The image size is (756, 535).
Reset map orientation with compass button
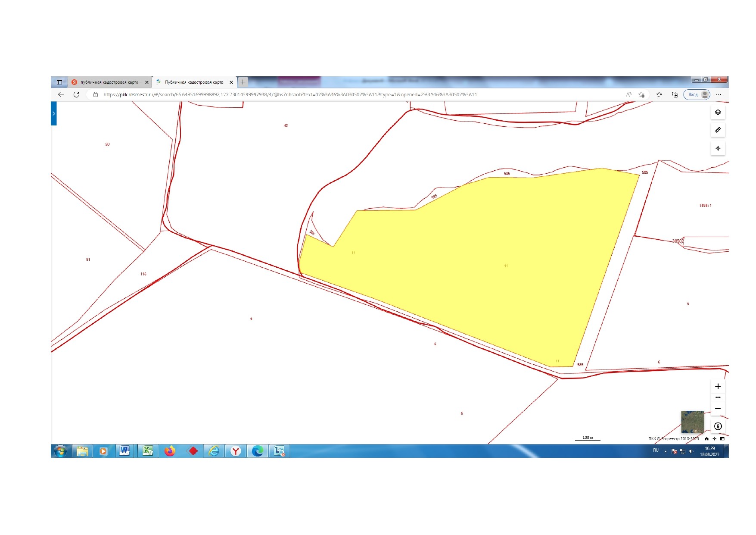coord(718,426)
